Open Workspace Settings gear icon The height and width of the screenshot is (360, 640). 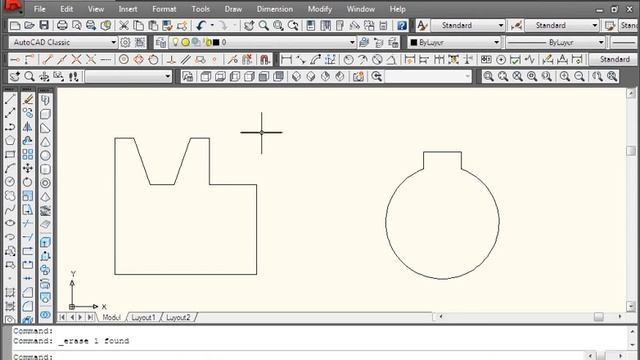click(x=125, y=42)
